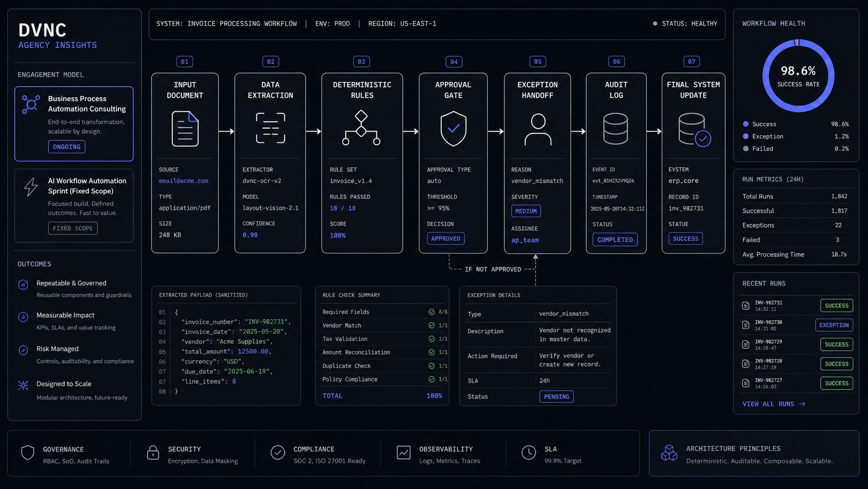Click the Vendor Match check icon

click(x=431, y=325)
